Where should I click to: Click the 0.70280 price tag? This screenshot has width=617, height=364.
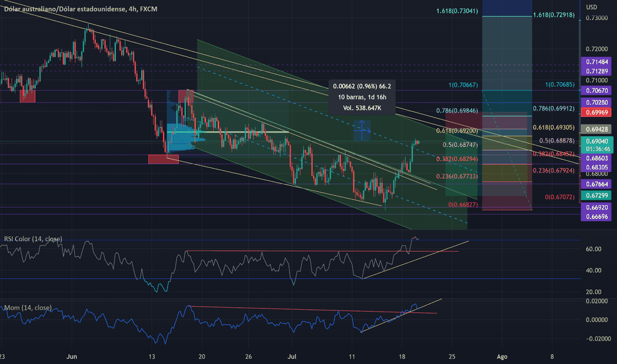(596, 103)
